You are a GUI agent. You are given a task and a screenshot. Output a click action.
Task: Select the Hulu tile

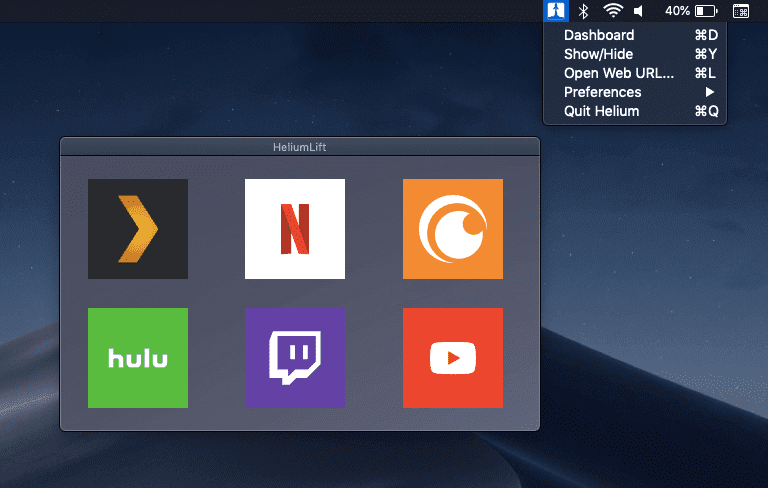point(138,358)
